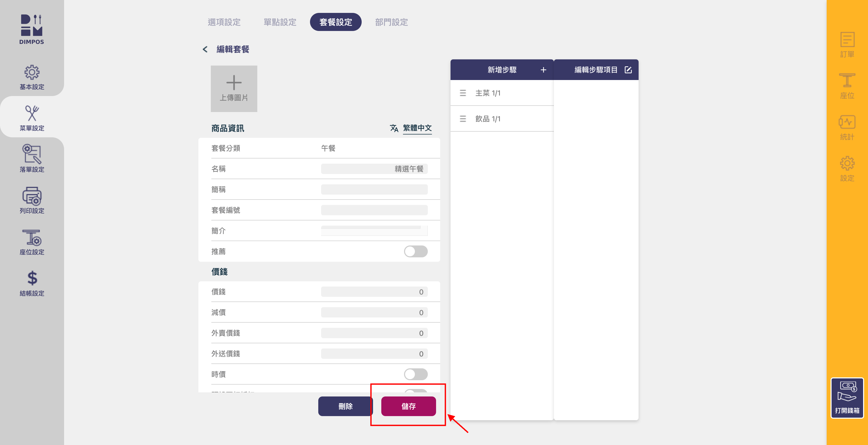This screenshot has height=445, width=868.
Task: Switch to the 部門設定 tab
Action: 391,22
